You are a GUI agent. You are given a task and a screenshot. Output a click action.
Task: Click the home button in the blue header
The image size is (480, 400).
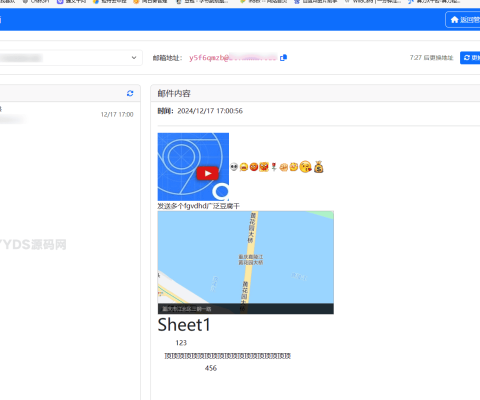click(463, 20)
